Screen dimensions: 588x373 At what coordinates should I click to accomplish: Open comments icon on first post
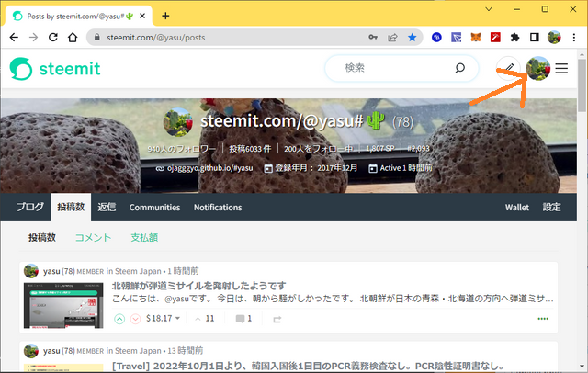click(x=240, y=319)
